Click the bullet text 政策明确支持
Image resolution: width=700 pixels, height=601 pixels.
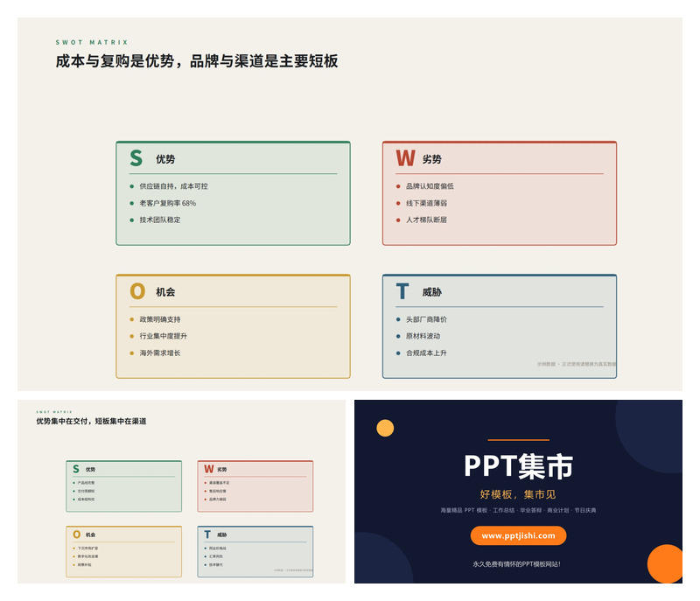160,319
